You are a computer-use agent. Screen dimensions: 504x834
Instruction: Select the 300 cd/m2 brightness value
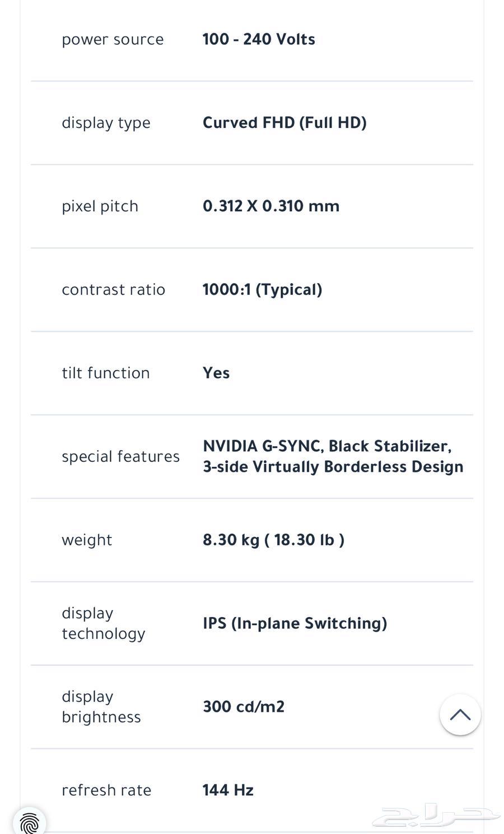(244, 707)
